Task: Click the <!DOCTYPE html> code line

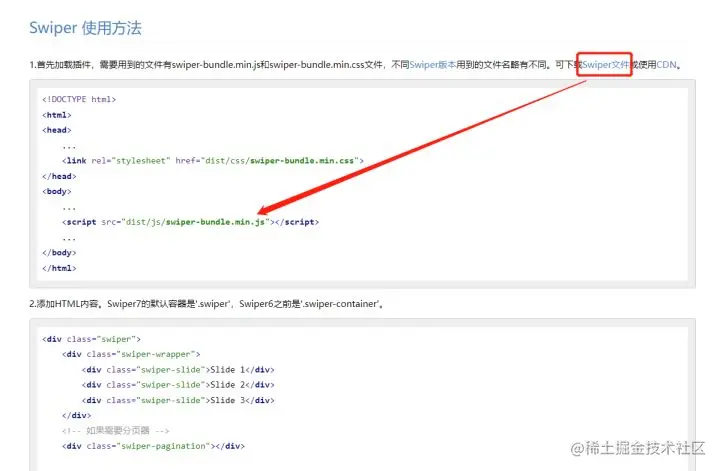Action: coord(79,99)
